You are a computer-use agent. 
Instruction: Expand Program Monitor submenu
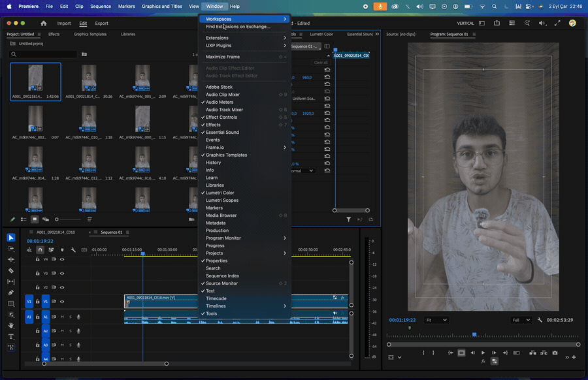click(244, 238)
